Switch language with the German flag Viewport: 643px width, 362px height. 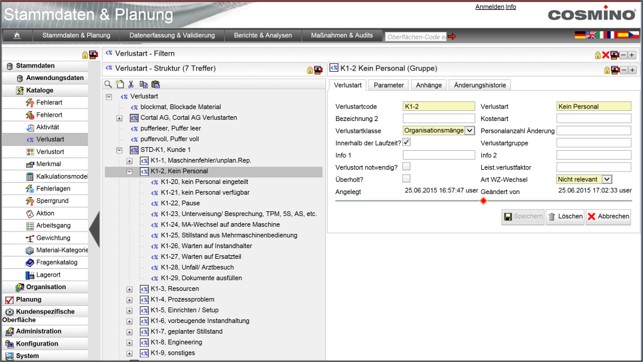click(x=580, y=35)
